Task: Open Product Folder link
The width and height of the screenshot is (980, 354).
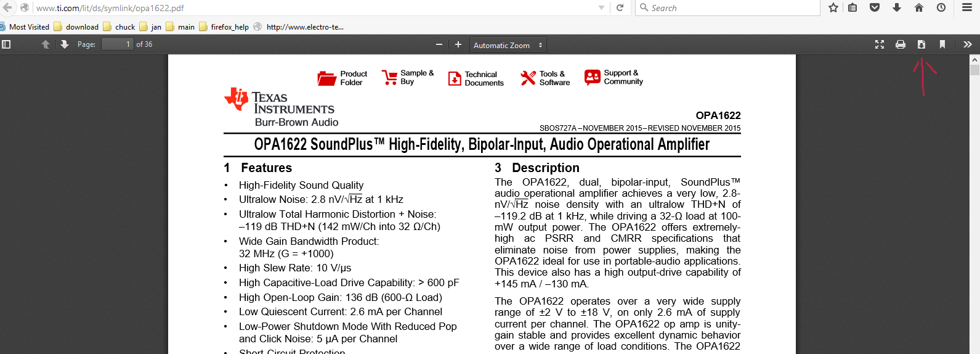Action: click(342, 78)
